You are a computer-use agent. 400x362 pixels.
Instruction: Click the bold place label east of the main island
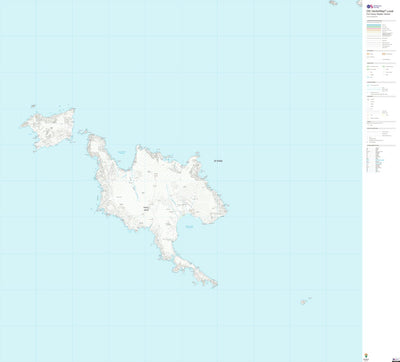click(x=218, y=161)
